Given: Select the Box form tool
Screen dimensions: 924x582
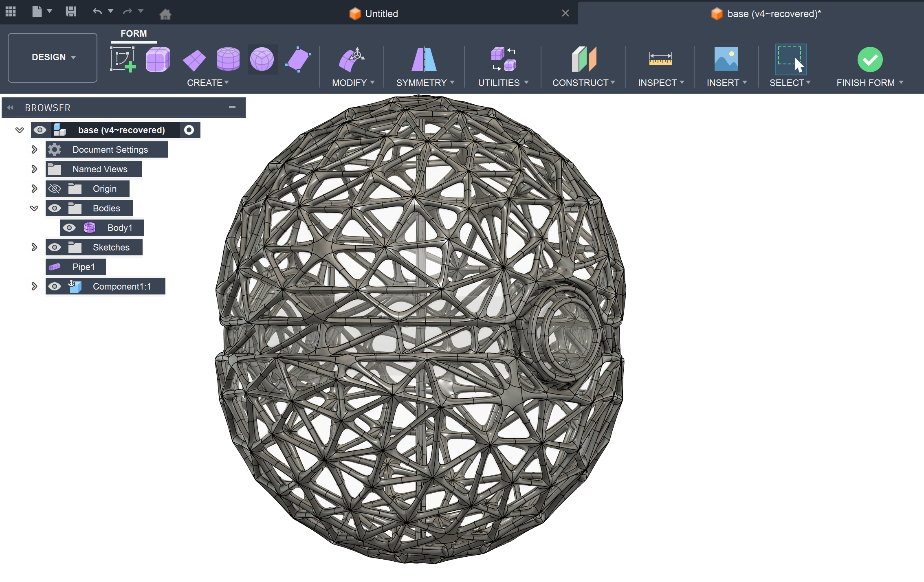Looking at the screenshot, I should point(158,59).
